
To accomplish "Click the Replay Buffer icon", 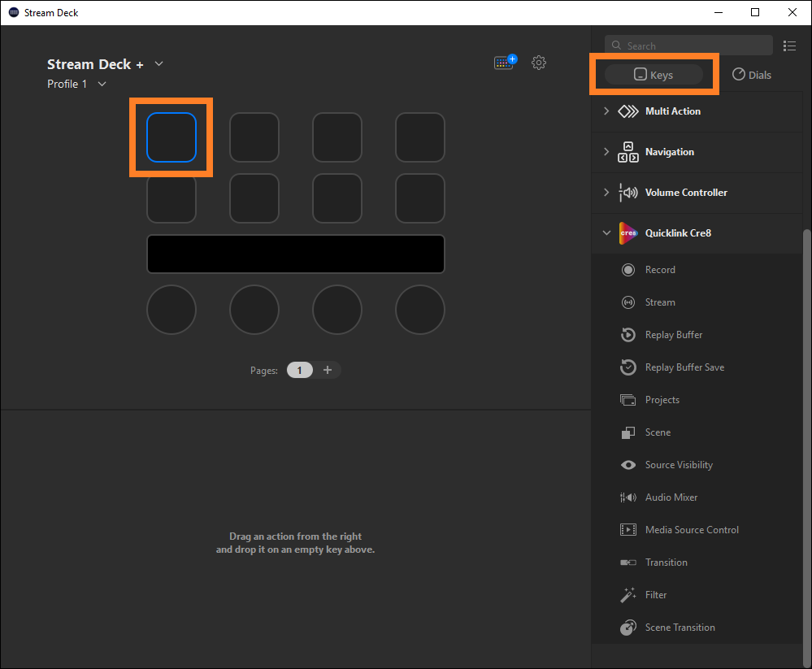I will tap(628, 335).
